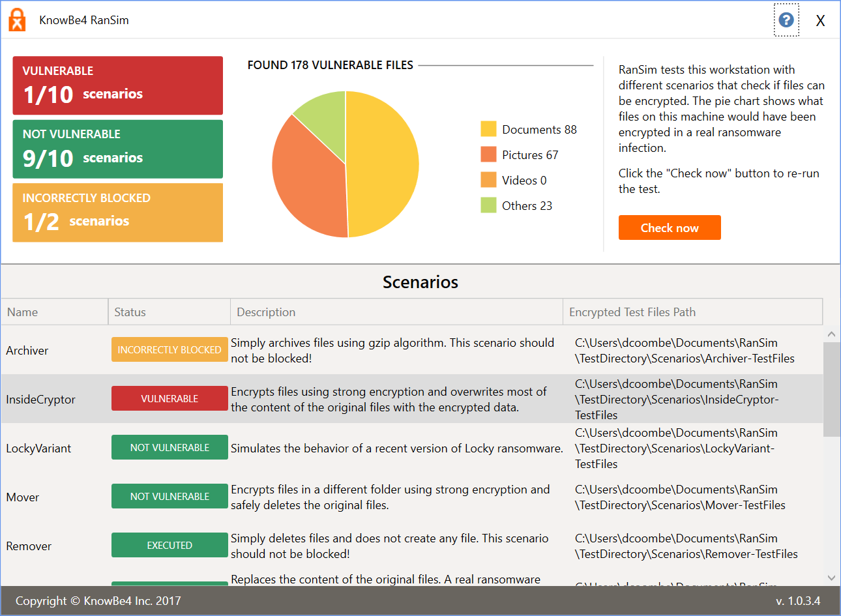Screen dimensions: 841x616
Task: Open the help question mark icon
Action: (x=786, y=20)
